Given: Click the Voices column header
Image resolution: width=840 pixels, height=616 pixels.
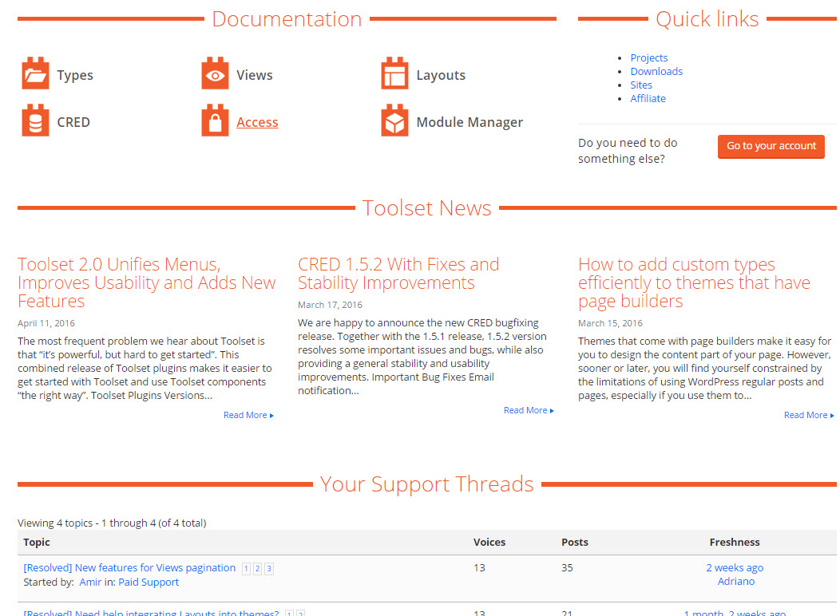Looking at the screenshot, I should point(489,542).
